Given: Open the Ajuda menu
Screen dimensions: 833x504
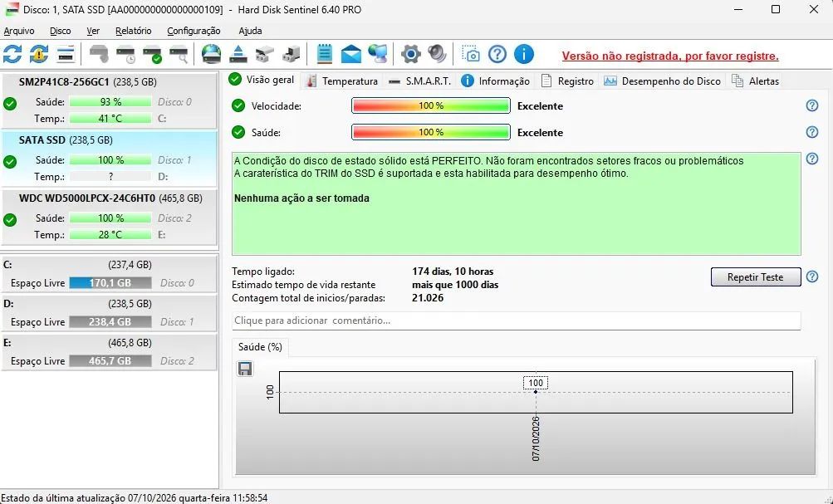Looking at the screenshot, I should pyautogui.click(x=250, y=31).
